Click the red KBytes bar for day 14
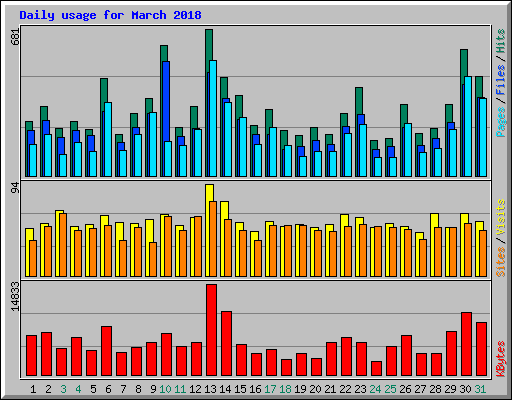The image size is (512, 400). click(226, 344)
